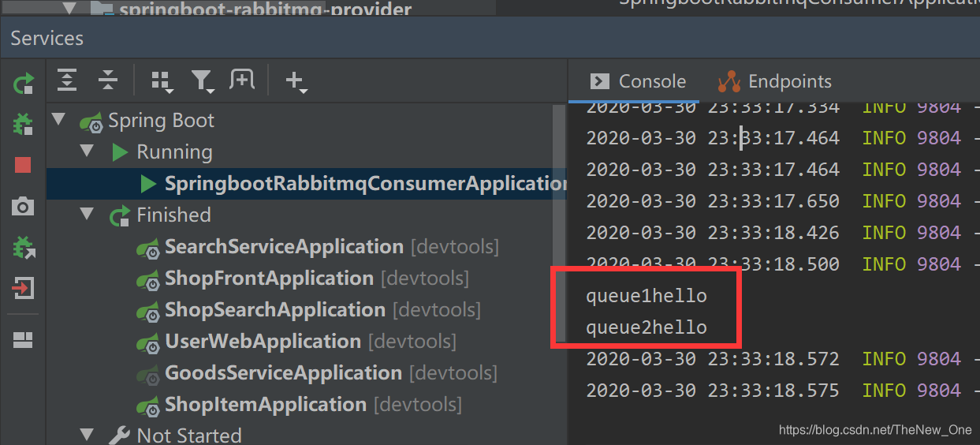Click Expand All in Services toolbar
Viewport: 980px width, 445px height.
(68, 80)
